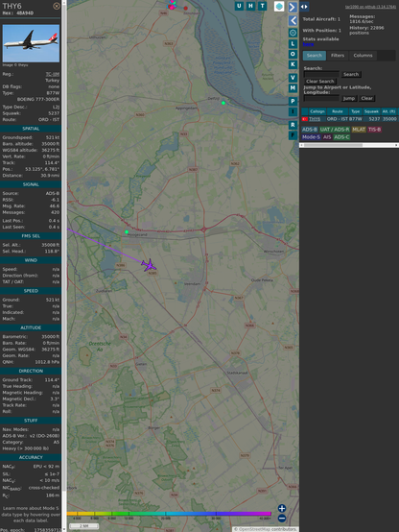Open the OpenStreetMap contributors attribution link

251,529
